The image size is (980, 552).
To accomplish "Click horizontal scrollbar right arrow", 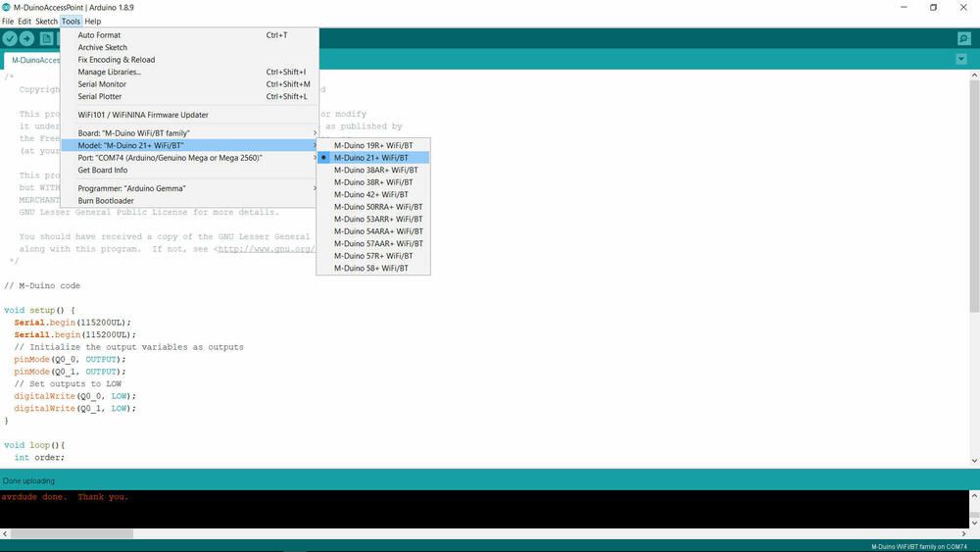I will click(x=963, y=534).
